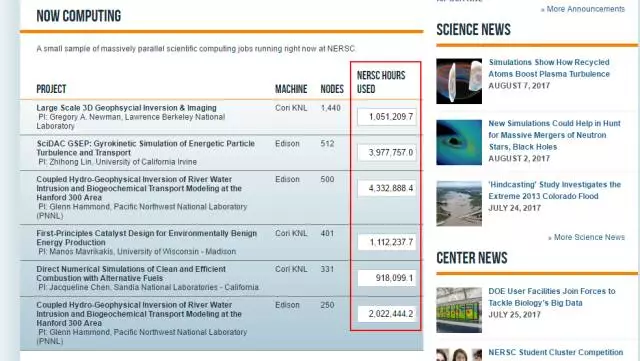The width and height of the screenshot is (640, 361).
Task: Click 'PI: Jacqueline Chen, Sandia National Laboratories' line
Action: coord(149,287)
